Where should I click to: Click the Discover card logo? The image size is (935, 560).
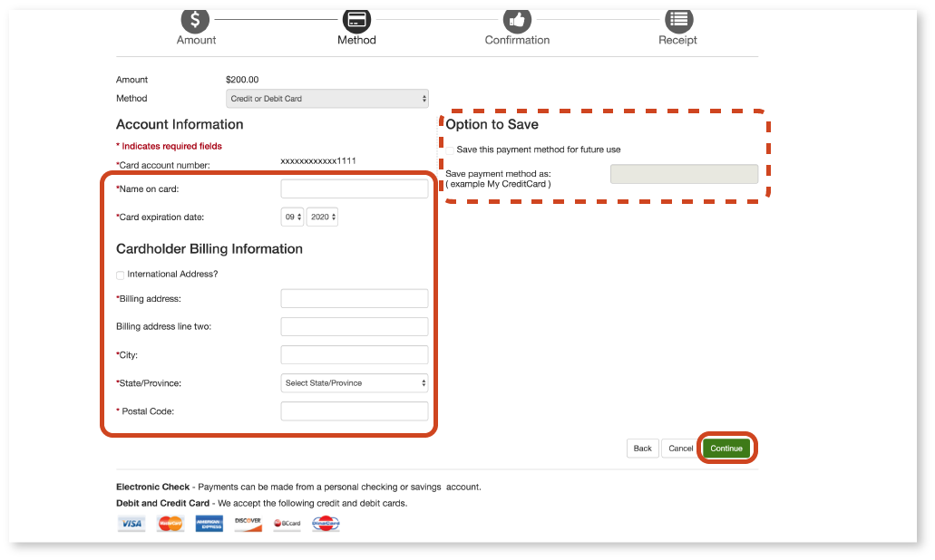point(248,524)
